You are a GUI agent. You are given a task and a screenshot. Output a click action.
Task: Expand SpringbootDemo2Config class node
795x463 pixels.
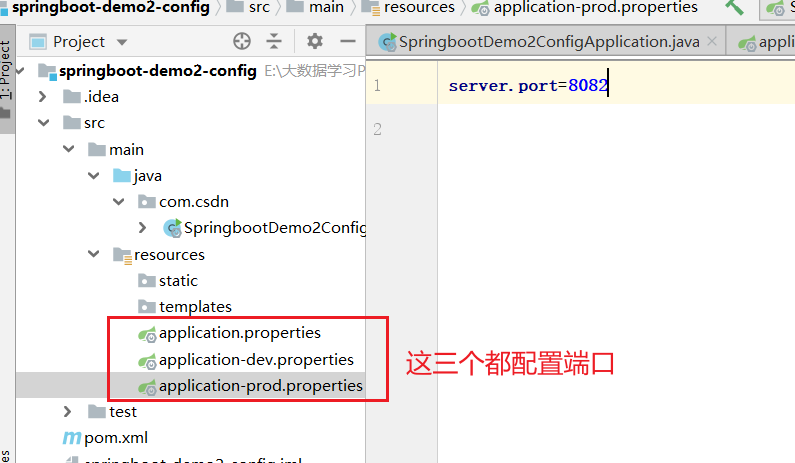[142, 228]
